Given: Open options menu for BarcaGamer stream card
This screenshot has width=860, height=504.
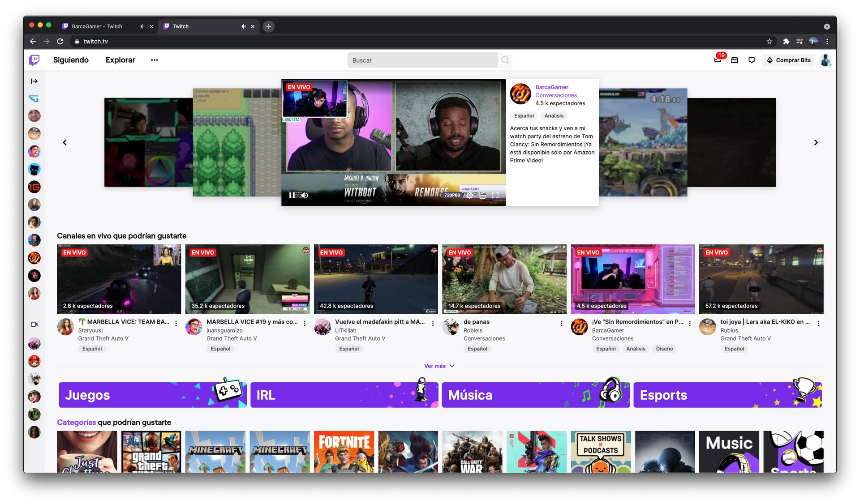Looking at the screenshot, I should click(x=690, y=323).
